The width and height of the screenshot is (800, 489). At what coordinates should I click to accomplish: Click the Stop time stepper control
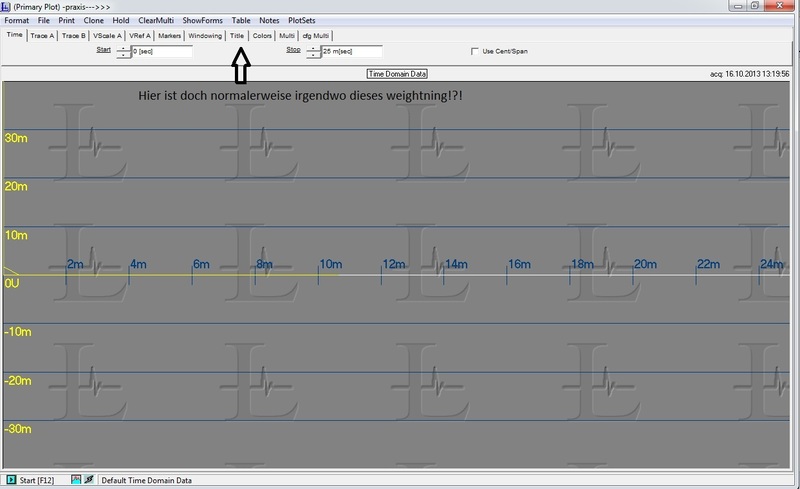pyautogui.click(x=313, y=51)
